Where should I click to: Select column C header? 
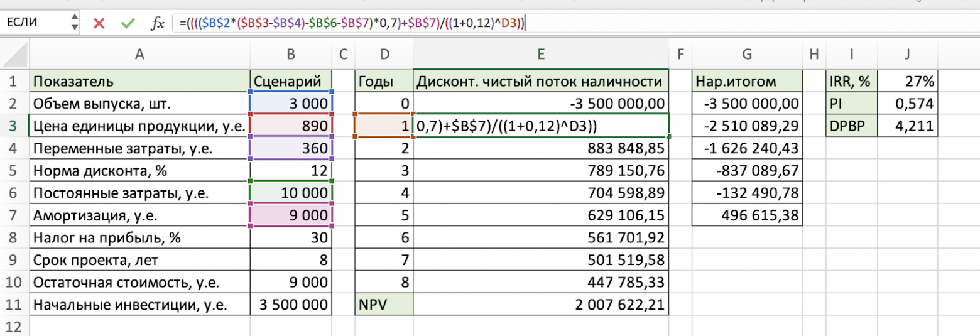tap(343, 55)
